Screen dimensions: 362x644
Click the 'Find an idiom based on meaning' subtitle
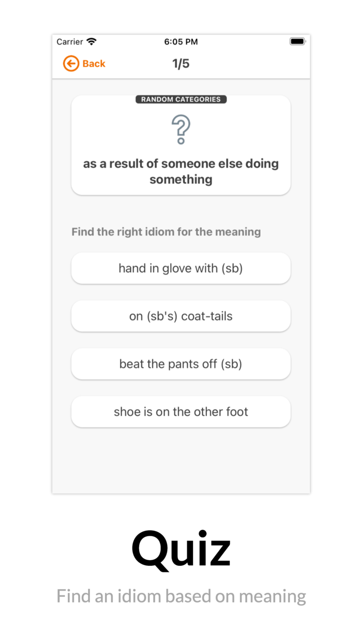pyautogui.click(x=180, y=596)
